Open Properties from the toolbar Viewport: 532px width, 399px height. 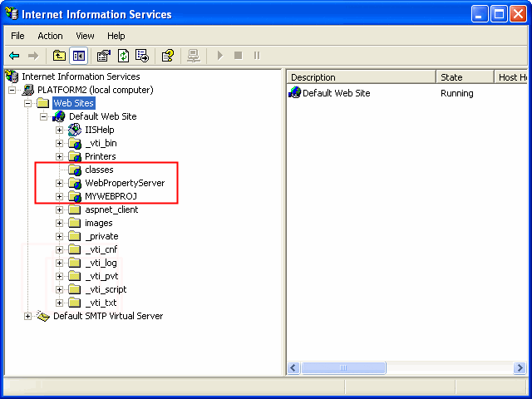pyautogui.click(x=104, y=56)
